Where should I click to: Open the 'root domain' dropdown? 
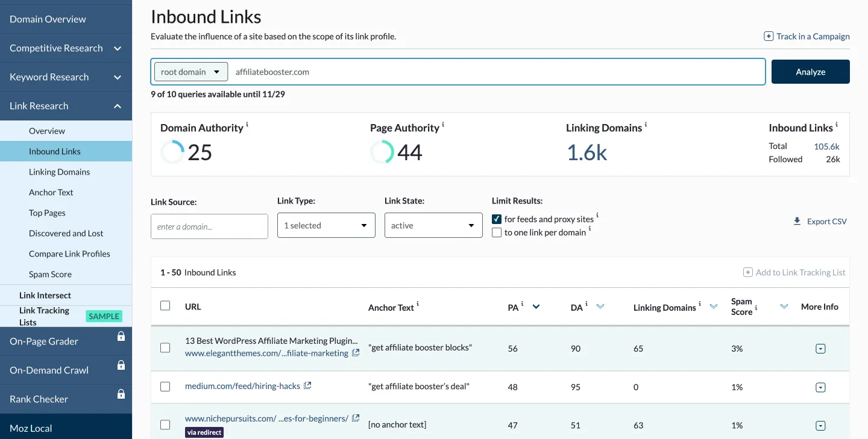click(190, 71)
